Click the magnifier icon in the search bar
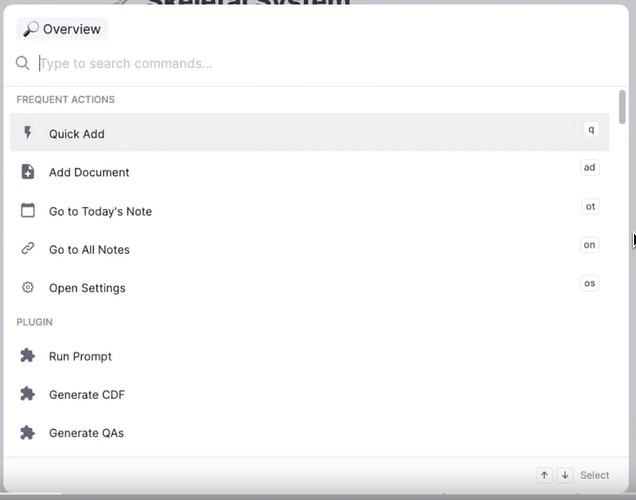Image resolution: width=636 pixels, height=500 pixels. coord(23,63)
